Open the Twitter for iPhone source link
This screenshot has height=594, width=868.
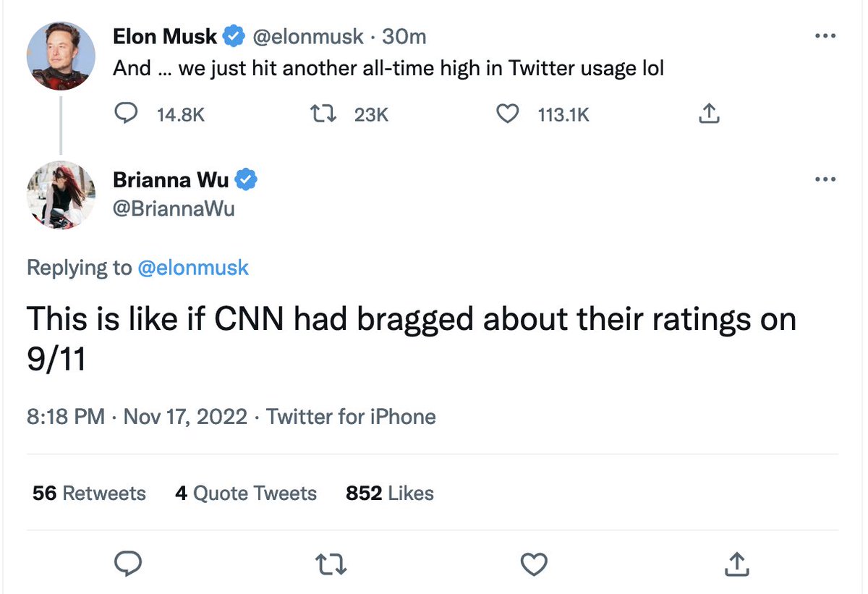click(x=351, y=417)
